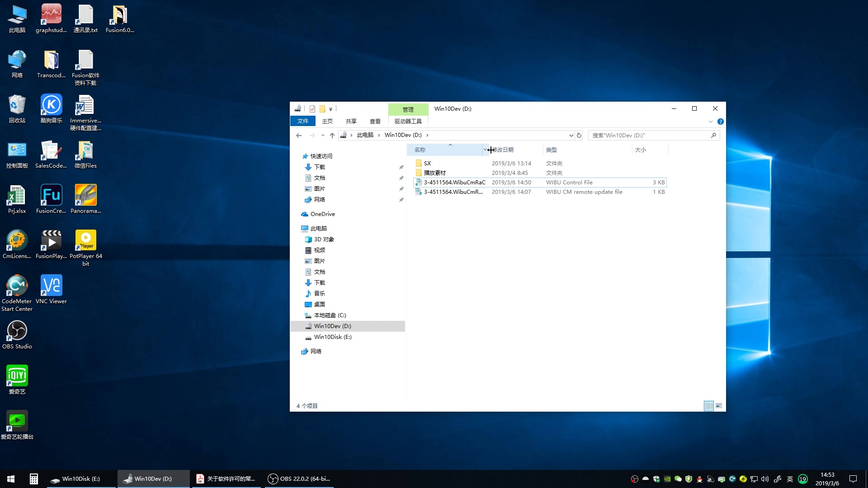Click the Properties icon in quick access toolbar
Image resolution: width=868 pixels, height=488 pixels.
click(x=312, y=109)
